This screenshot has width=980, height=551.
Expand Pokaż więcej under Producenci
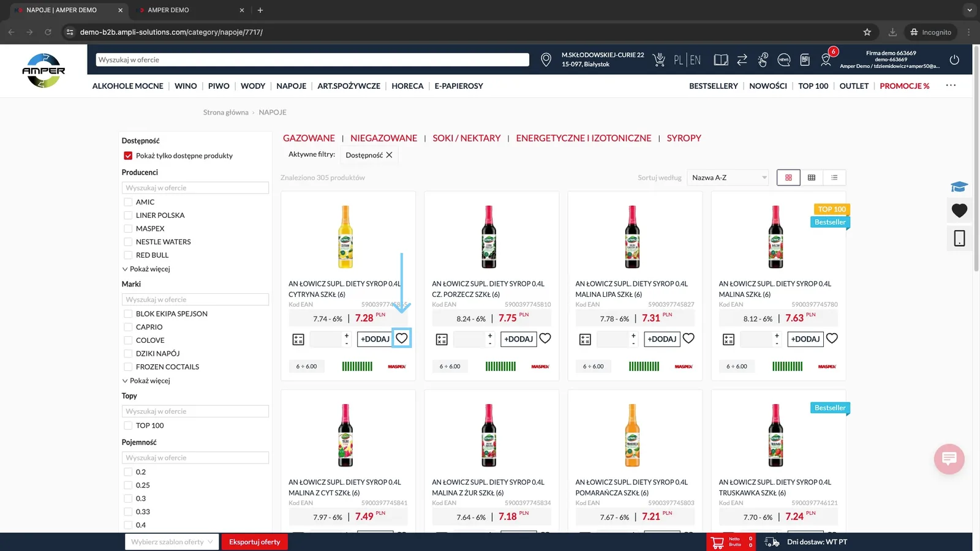point(146,269)
